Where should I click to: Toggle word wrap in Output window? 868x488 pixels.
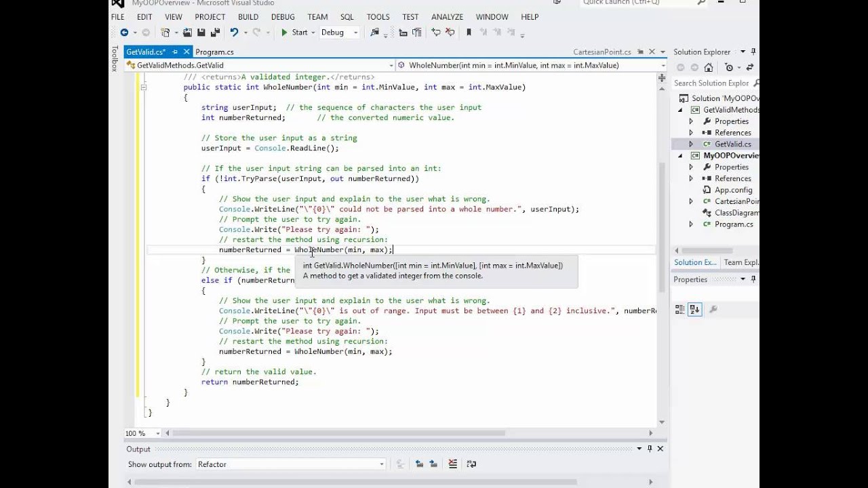click(x=471, y=464)
